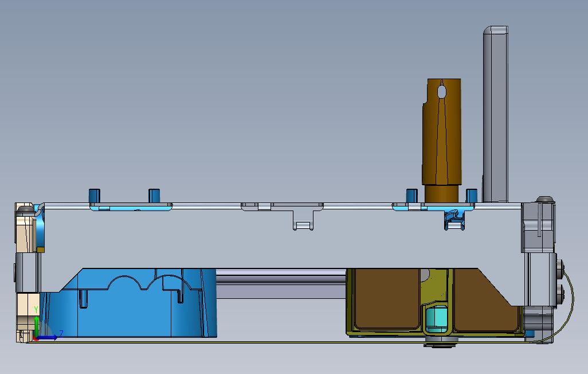Click the green Y axis of the triad
This screenshot has height=374, width=588.
coord(36,326)
